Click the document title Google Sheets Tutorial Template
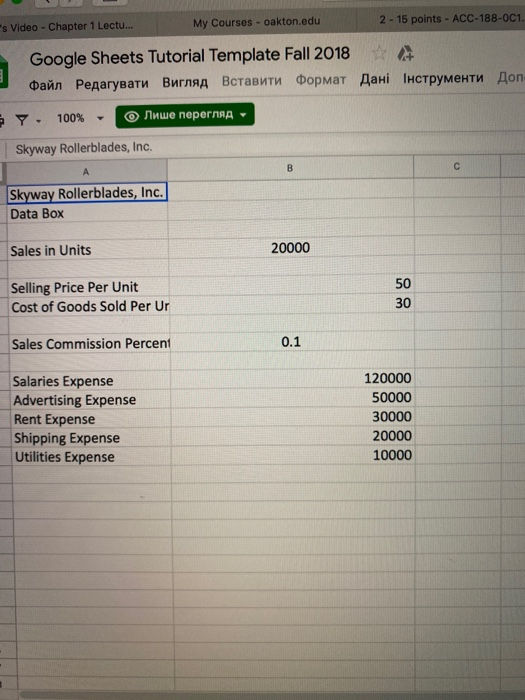Image resolution: width=525 pixels, height=700 pixels. [x=189, y=56]
